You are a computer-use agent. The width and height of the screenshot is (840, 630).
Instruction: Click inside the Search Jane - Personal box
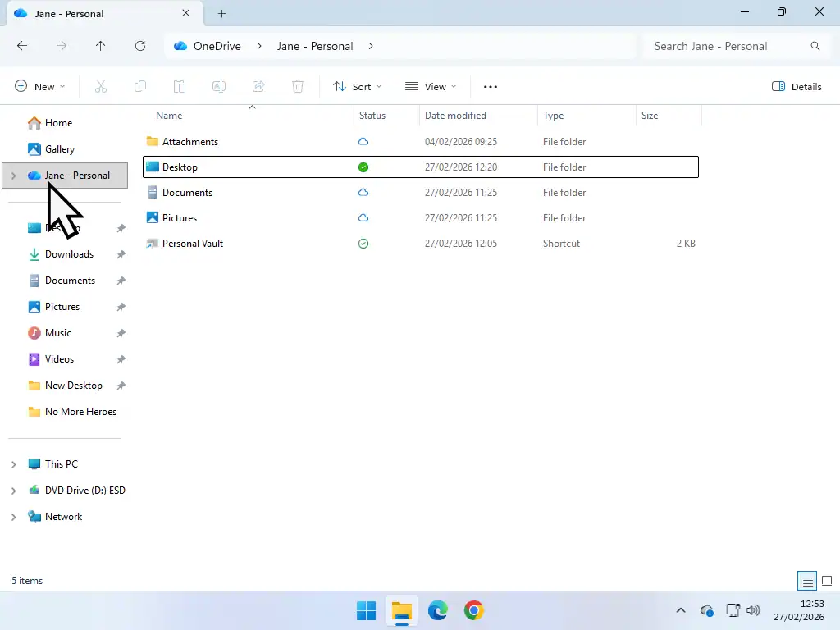(x=722, y=46)
